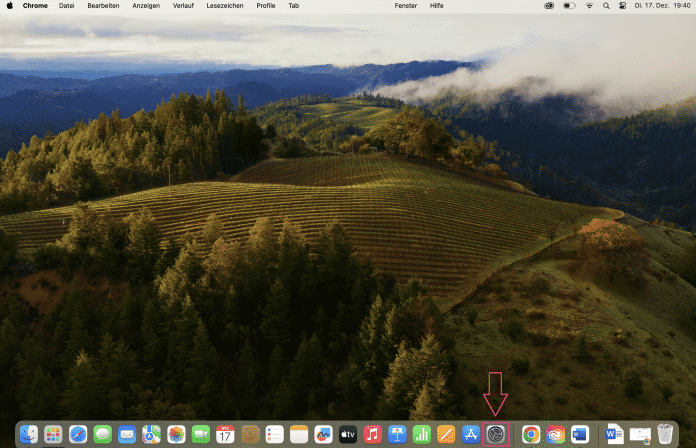The image size is (696, 448).
Task: Open Microsoft Word from dock
Action: (x=612, y=434)
